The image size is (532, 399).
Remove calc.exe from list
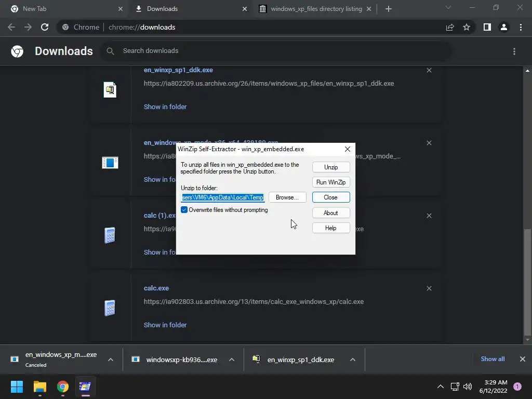tap(429, 288)
